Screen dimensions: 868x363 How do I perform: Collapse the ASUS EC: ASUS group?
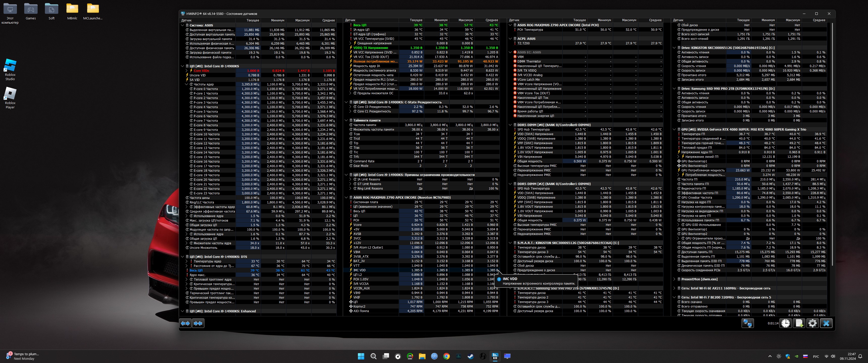pos(510,52)
